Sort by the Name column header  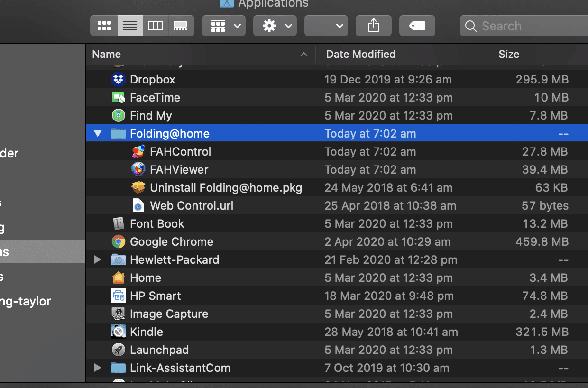point(200,54)
